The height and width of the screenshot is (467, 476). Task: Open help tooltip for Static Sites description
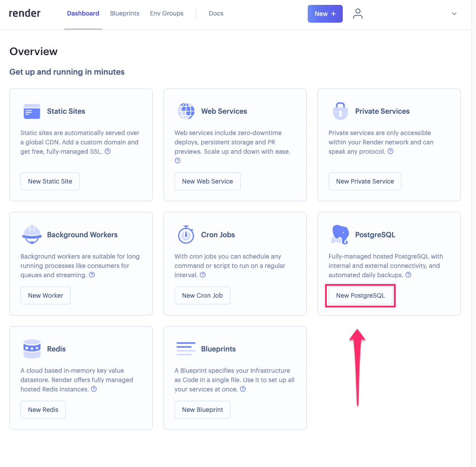(107, 152)
